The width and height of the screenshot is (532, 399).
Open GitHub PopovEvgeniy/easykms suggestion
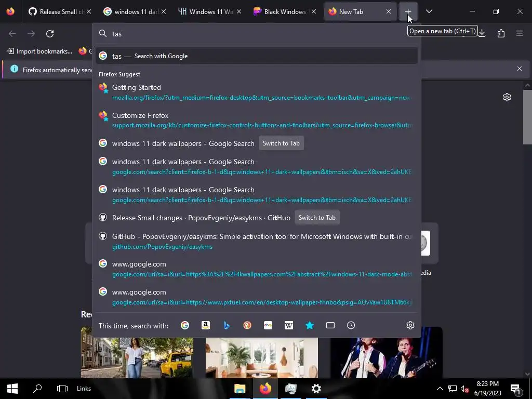257,241
